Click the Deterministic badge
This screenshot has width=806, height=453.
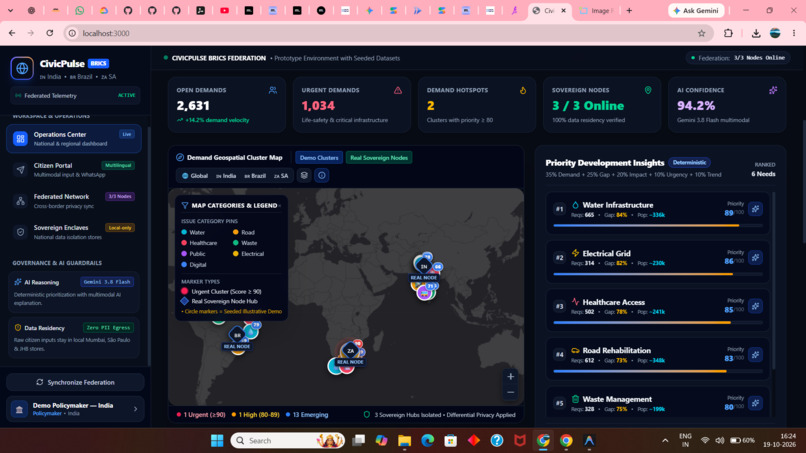689,162
